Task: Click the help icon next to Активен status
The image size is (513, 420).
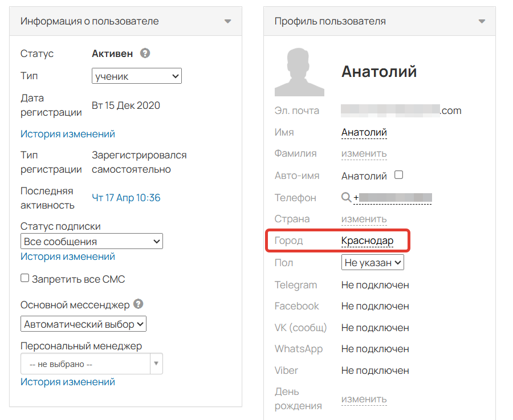Action: coord(145,54)
